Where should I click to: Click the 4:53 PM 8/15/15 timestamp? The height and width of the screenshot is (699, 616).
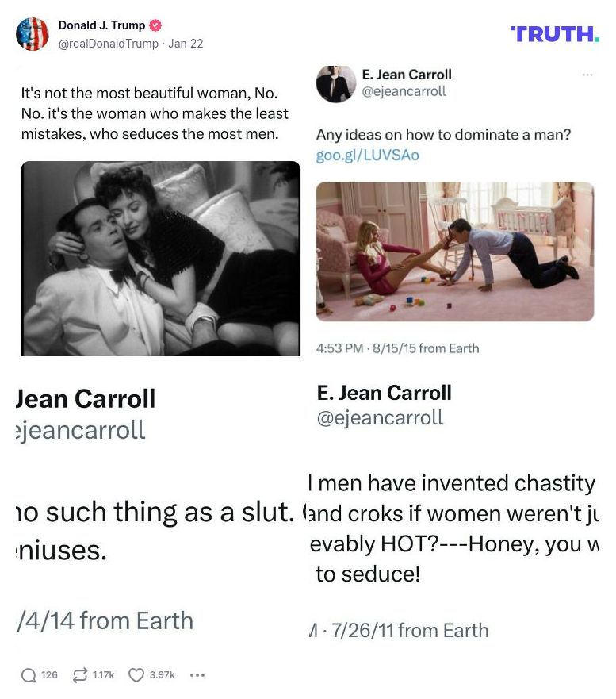tap(397, 348)
